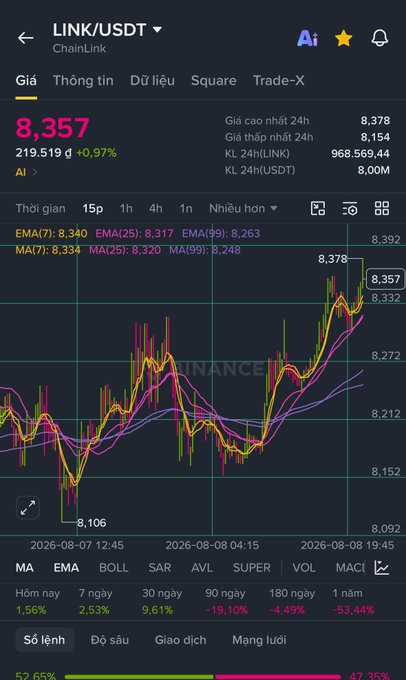
Task: Expand the Nhiều hơn timeframe dropdown
Action: [x=243, y=209]
